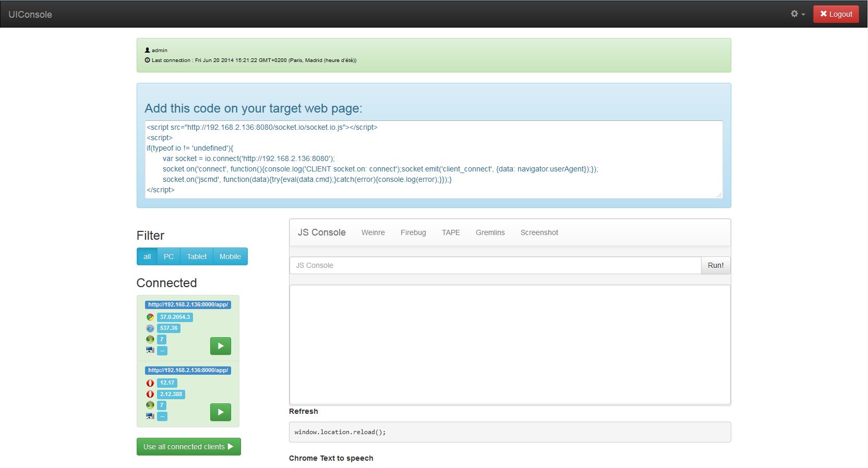The width and height of the screenshot is (868, 468).
Task: Click second client URL badge above 12.17
Action: (188, 370)
